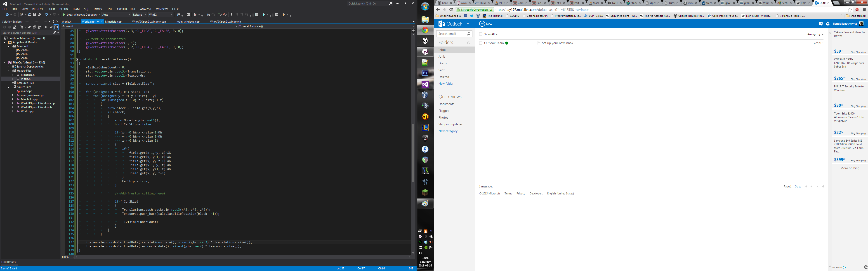Toggle Preview Selected Items in Solution Explorer

[x=56, y=27]
